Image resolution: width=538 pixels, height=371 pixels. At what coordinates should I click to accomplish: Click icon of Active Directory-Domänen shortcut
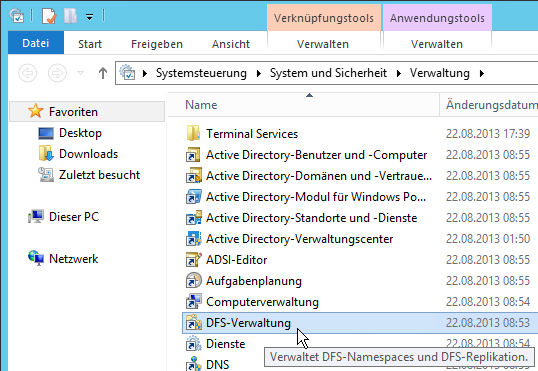click(x=194, y=175)
